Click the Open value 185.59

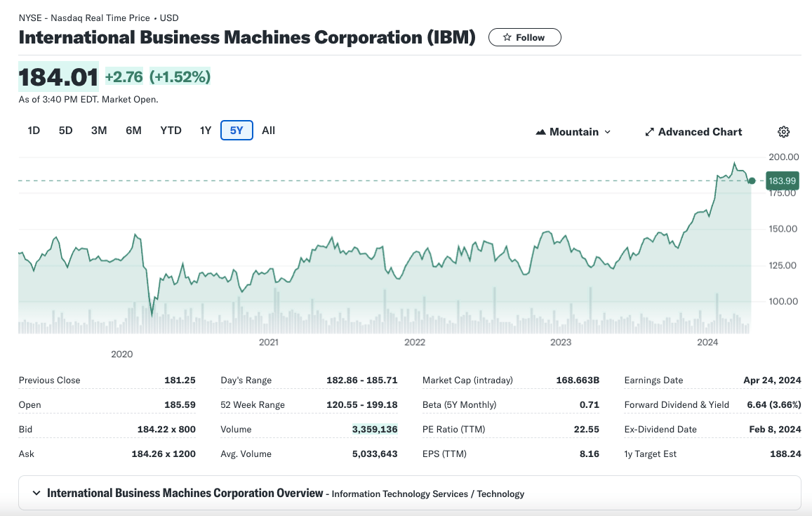[x=180, y=404]
